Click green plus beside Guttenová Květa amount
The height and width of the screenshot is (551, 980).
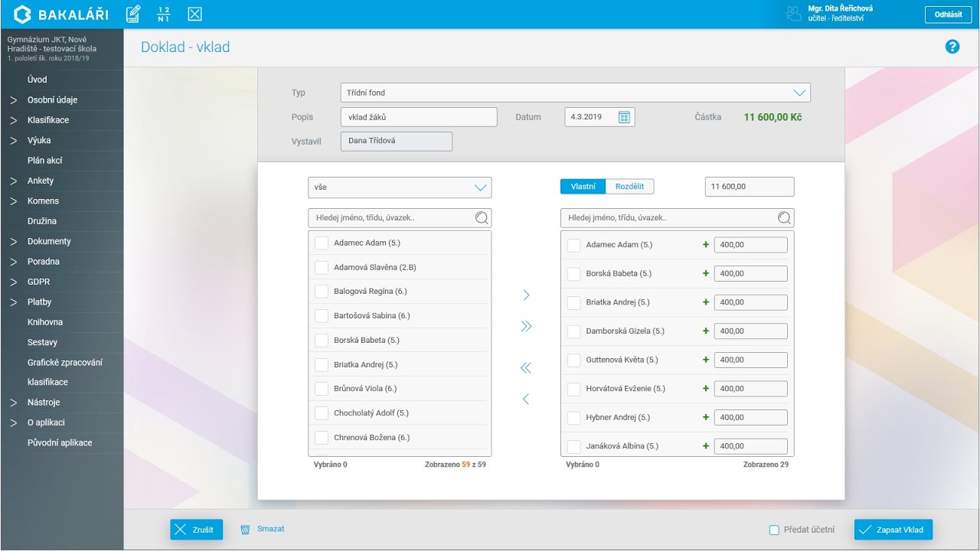[706, 360]
